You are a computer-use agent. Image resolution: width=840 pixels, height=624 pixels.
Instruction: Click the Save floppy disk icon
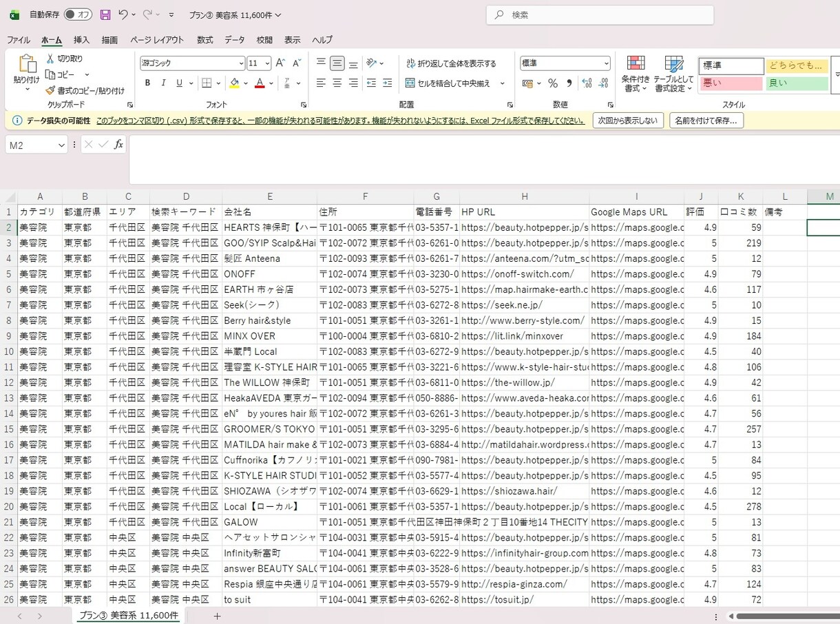click(105, 14)
